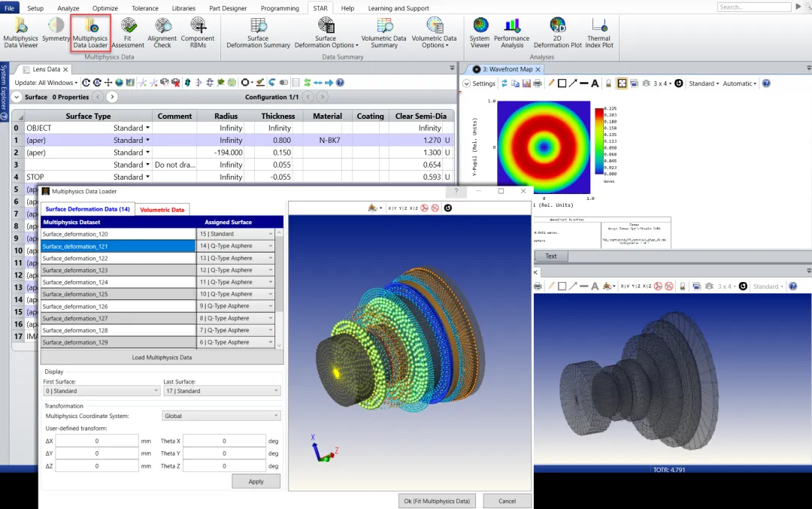Click the Load Multiphysics Data button
812x509 pixels.
[162, 357]
